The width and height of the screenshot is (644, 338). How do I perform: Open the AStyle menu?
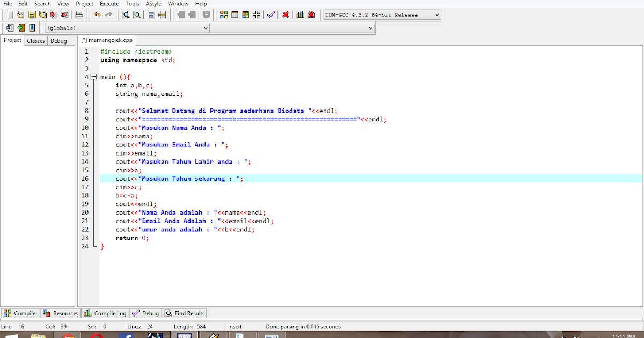pyautogui.click(x=153, y=4)
